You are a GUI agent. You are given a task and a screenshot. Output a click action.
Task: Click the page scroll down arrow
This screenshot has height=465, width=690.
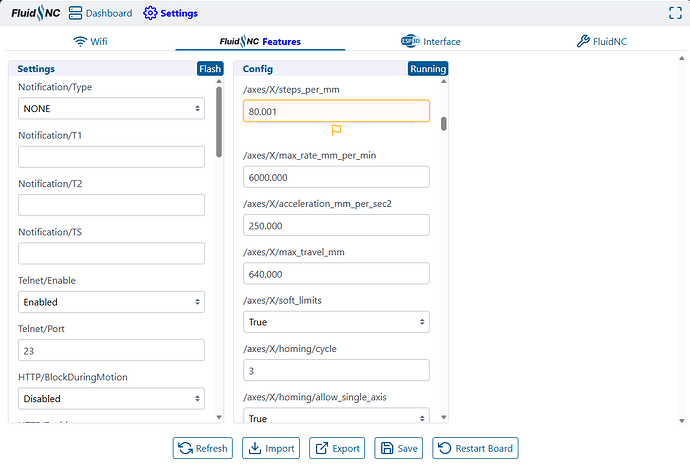pos(682,421)
